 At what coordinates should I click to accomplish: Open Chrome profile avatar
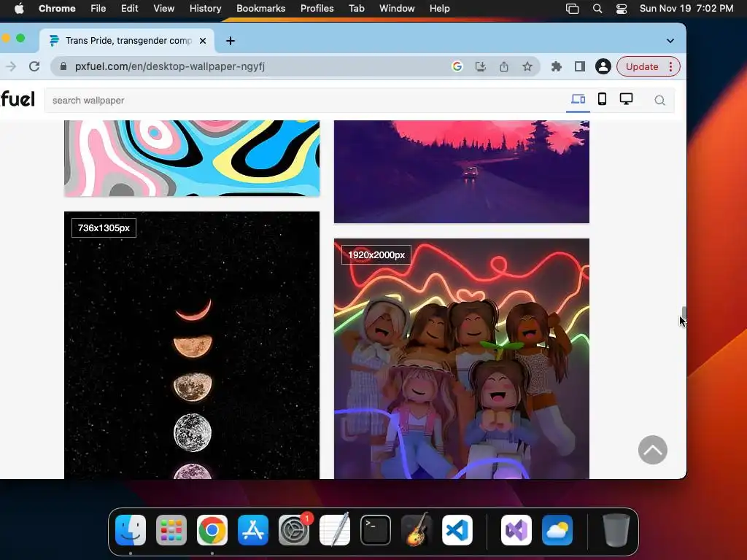[603, 66]
